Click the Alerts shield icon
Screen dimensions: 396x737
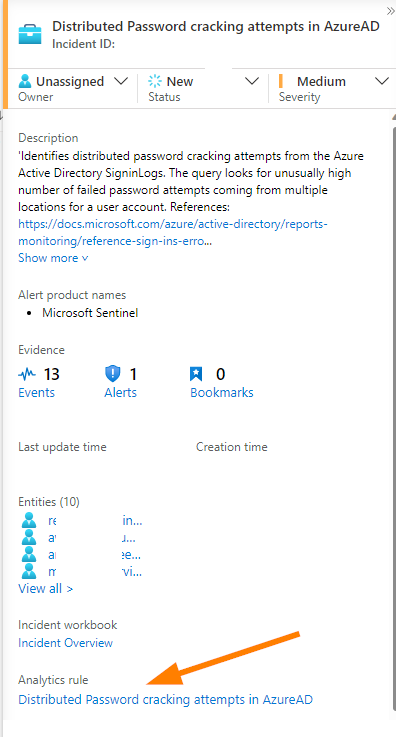(113, 375)
